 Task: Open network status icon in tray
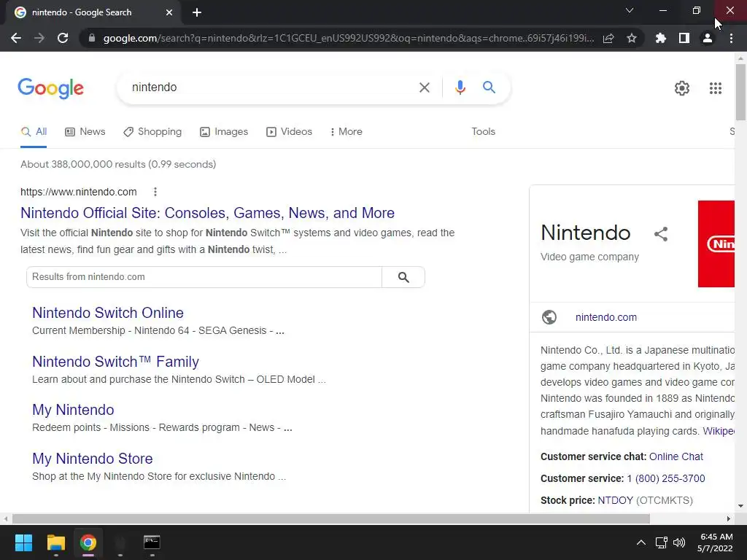tap(661, 542)
